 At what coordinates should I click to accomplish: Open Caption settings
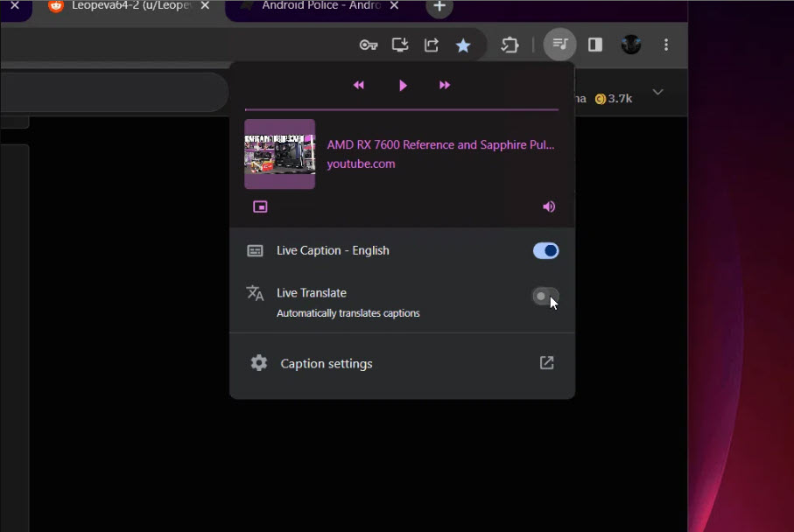click(x=402, y=363)
